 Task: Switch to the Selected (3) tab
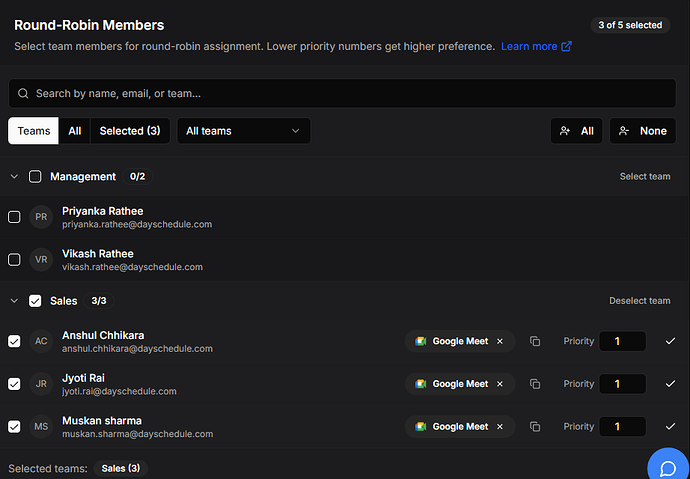(130, 131)
